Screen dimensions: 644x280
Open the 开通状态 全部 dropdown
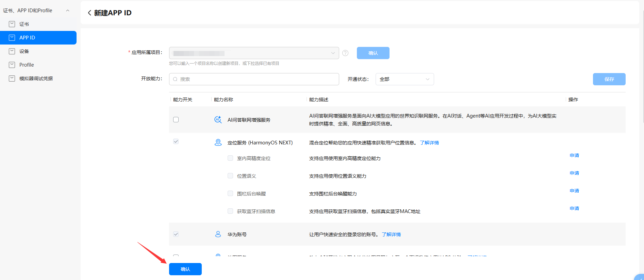pos(404,79)
